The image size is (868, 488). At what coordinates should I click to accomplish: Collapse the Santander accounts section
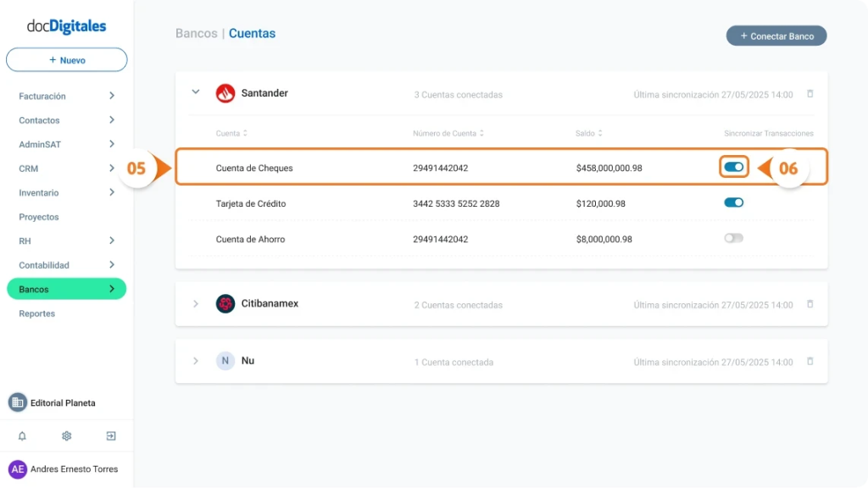196,92
